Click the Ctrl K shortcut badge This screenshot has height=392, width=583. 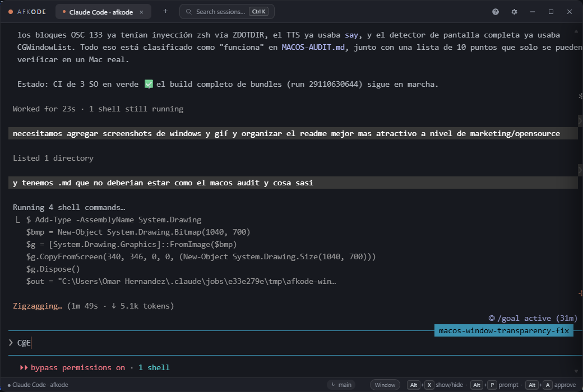[x=259, y=12]
